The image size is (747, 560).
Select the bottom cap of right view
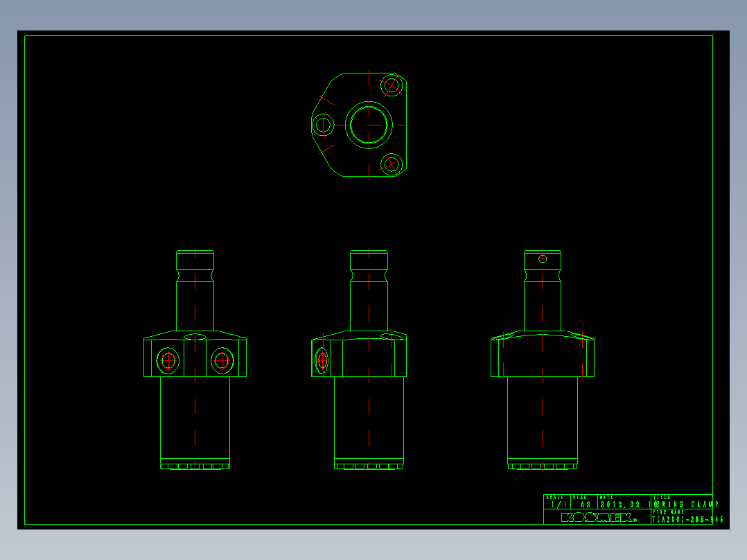click(543, 464)
